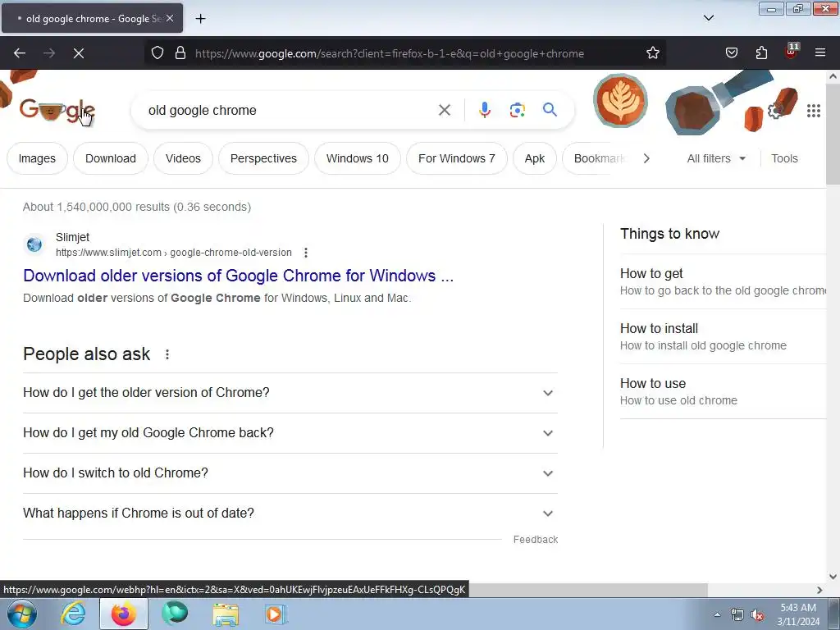The height and width of the screenshot is (630, 840).
Task: Select the Videos filter chip
Action: click(x=183, y=158)
